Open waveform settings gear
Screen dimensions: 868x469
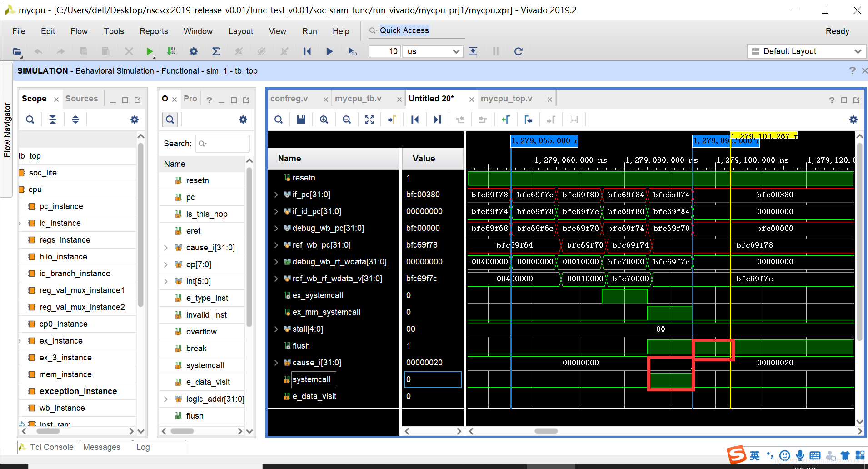click(x=853, y=120)
